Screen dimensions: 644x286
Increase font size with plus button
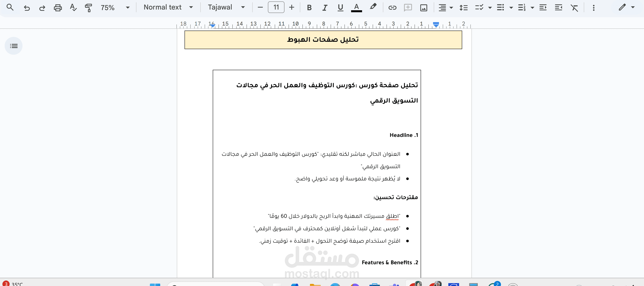coord(291,8)
